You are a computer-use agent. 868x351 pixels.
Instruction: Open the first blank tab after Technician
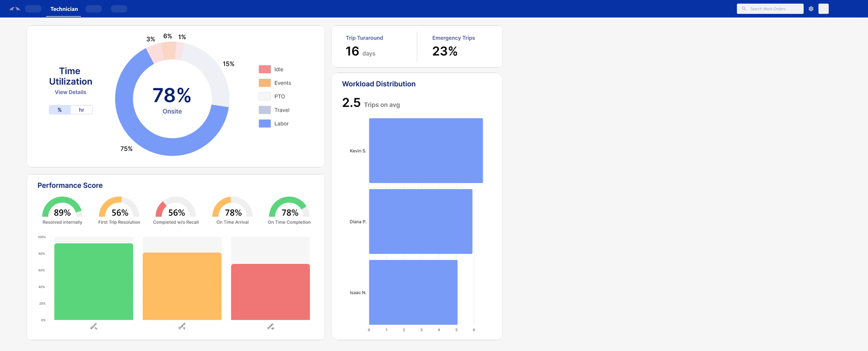(94, 9)
